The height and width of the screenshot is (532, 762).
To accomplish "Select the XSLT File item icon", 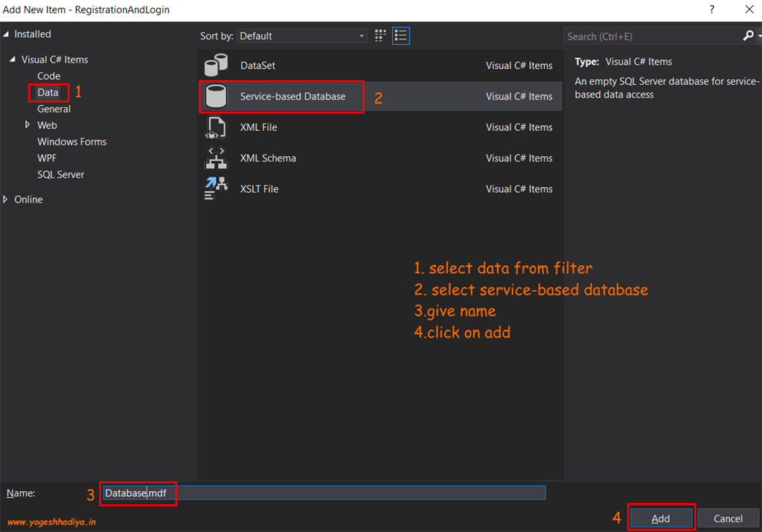I will click(216, 188).
